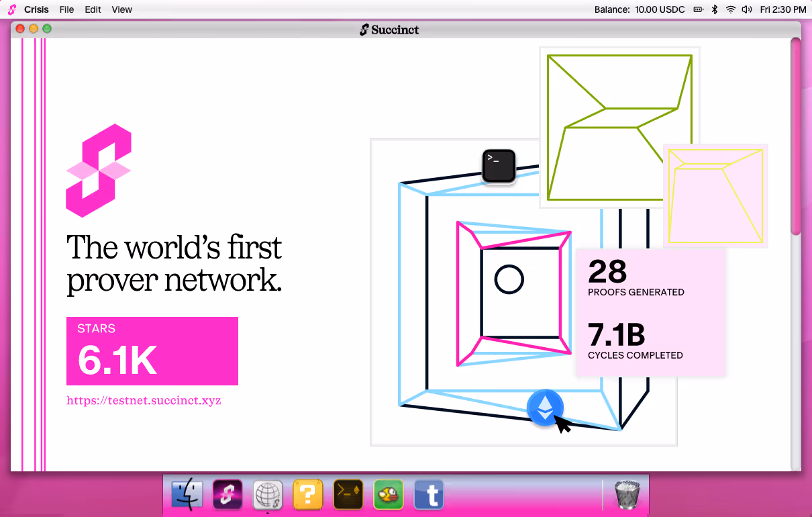This screenshot has height=517, width=812.
Task: Open the Edit menu
Action: 93,9
